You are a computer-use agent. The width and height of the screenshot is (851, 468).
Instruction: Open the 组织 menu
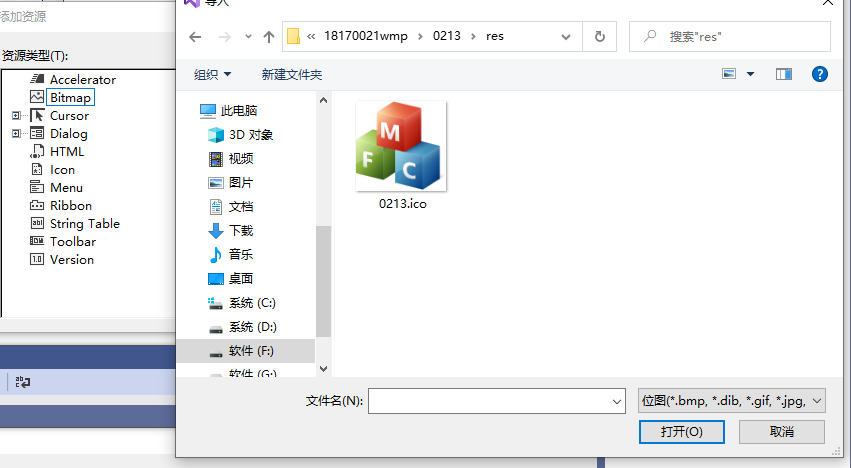pos(212,74)
